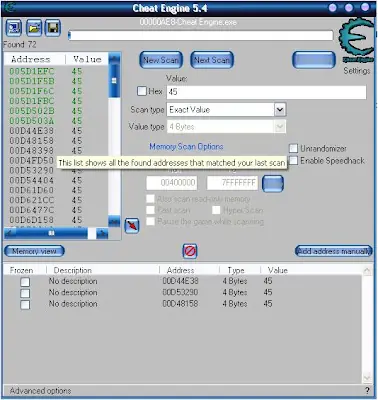Save table with floppy disk icon

[53, 28]
